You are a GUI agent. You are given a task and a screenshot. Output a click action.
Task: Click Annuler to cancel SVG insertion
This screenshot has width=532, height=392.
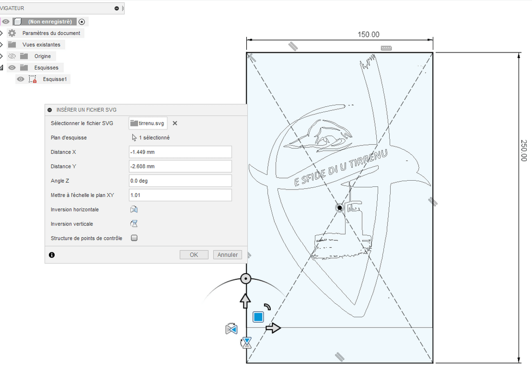[228, 255]
